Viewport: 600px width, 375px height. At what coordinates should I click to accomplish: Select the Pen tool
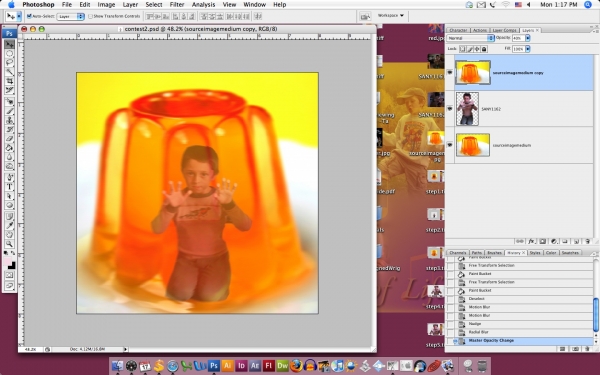tap(10, 178)
